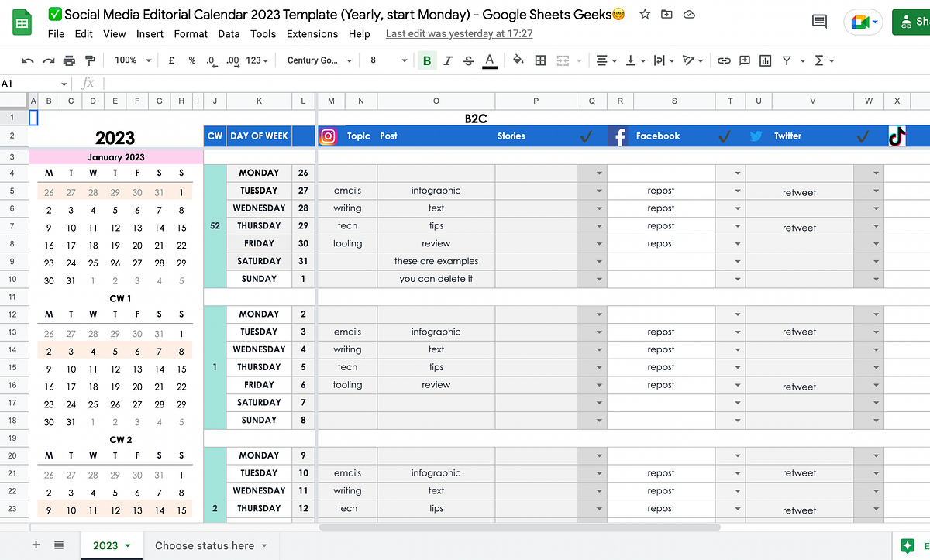This screenshot has width=930, height=560.
Task: Apply Format as currency
Action: coord(170,60)
